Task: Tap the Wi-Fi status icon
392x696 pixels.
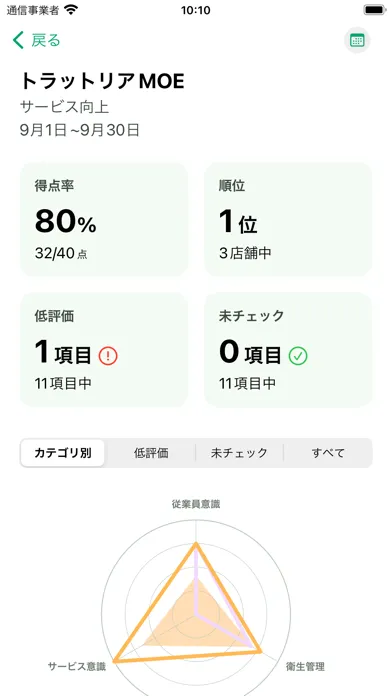Action: [71, 10]
